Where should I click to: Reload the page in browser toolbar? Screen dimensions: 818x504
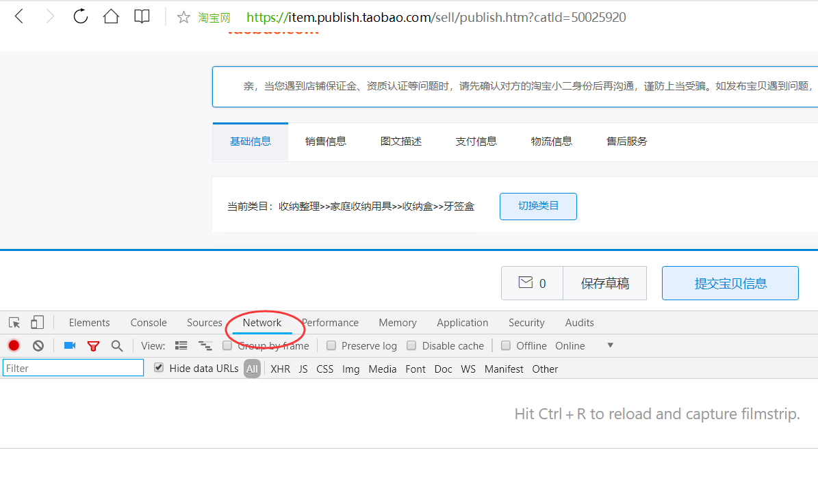(81, 17)
